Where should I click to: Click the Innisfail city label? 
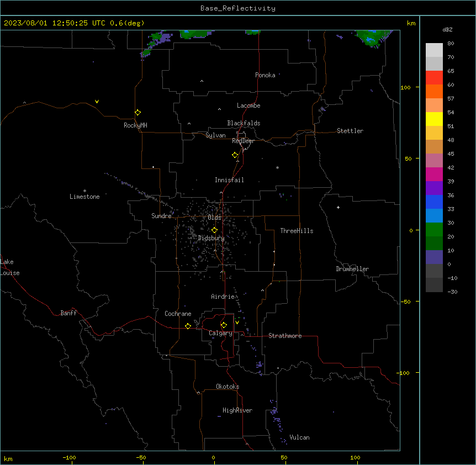click(x=229, y=180)
